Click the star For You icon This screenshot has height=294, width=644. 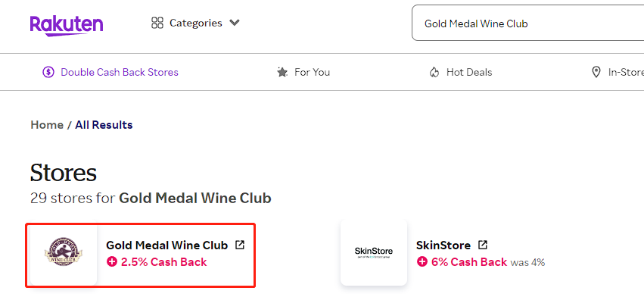(282, 73)
